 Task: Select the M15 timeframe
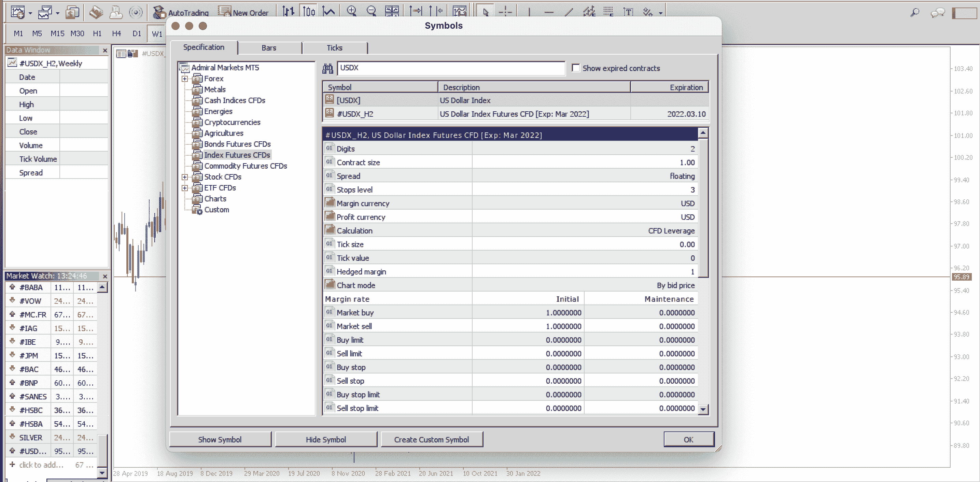click(x=57, y=33)
